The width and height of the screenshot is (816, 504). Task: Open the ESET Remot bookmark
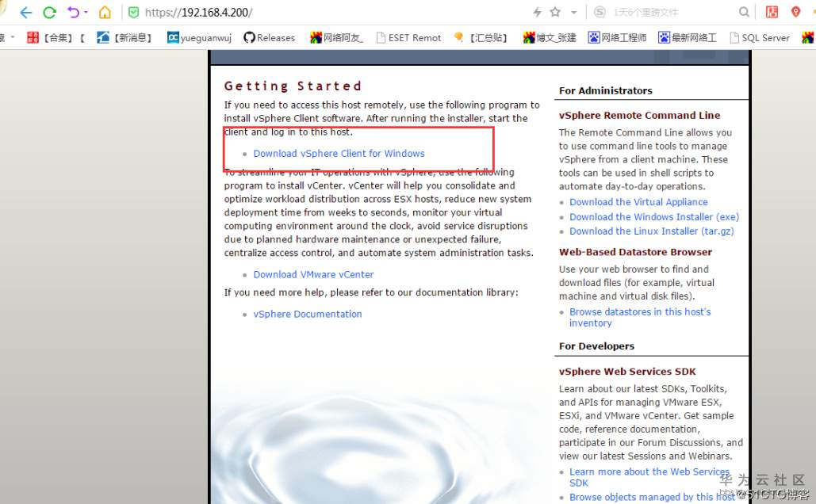coord(408,37)
